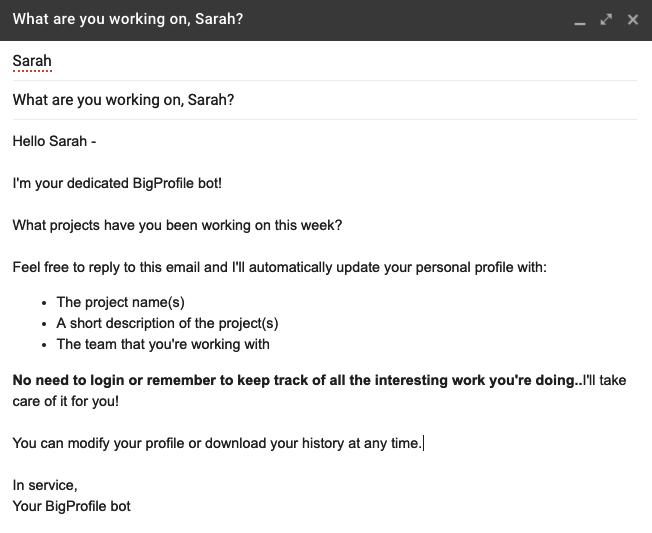
Task: Click the subject line field
Action: pos(300,100)
